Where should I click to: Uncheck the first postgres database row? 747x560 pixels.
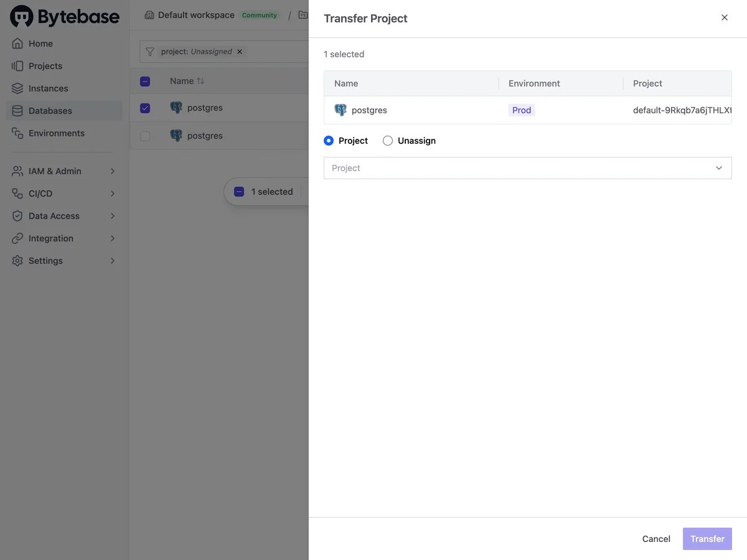[145, 108]
